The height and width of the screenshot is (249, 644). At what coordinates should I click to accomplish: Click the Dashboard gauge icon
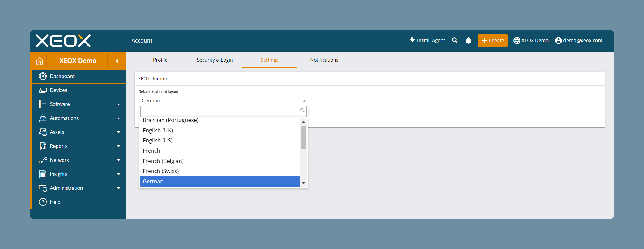click(x=43, y=76)
